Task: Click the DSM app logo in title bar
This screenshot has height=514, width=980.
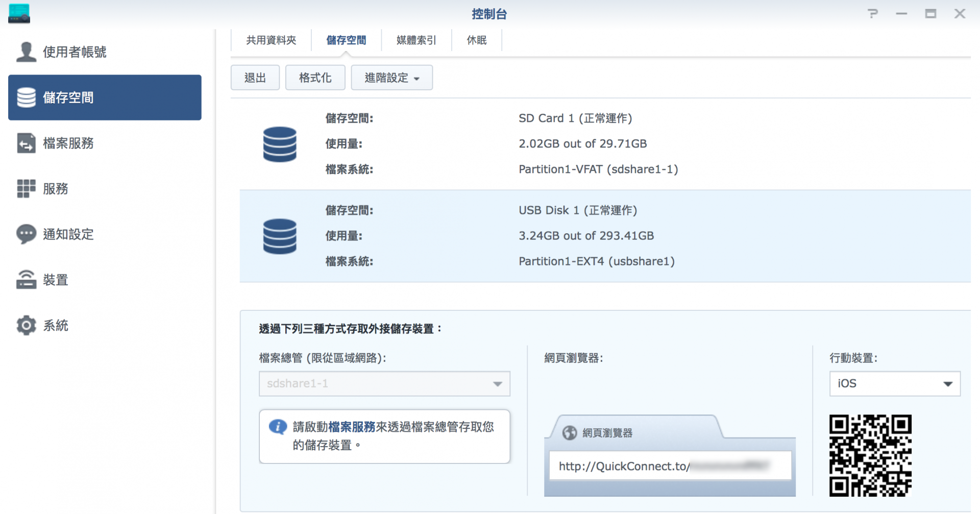Action: coord(19,14)
